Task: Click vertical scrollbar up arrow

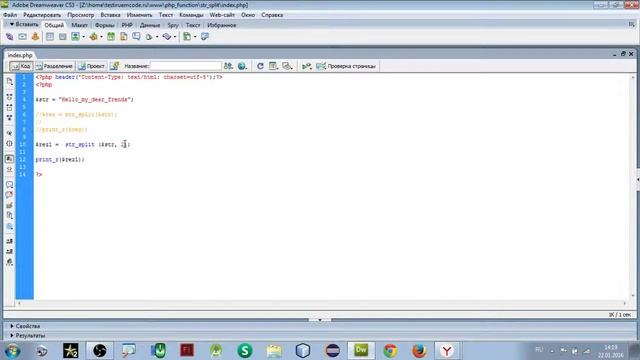Action: click(x=633, y=78)
